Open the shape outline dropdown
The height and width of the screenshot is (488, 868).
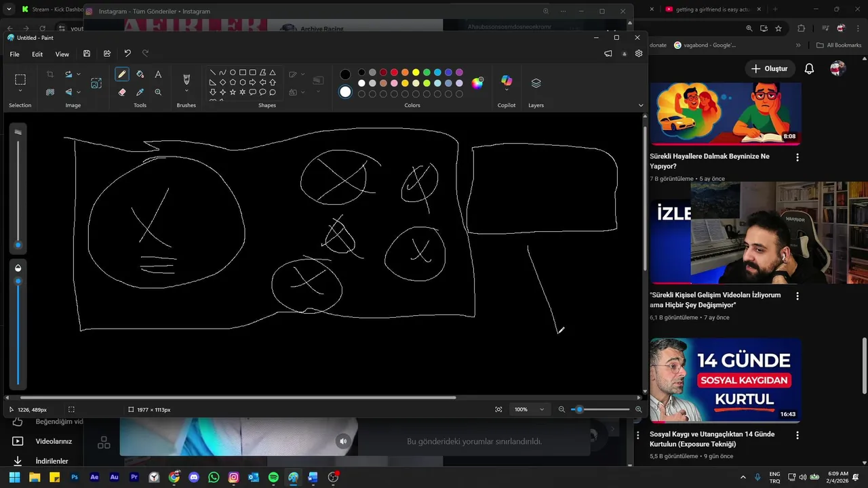pos(302,75)
